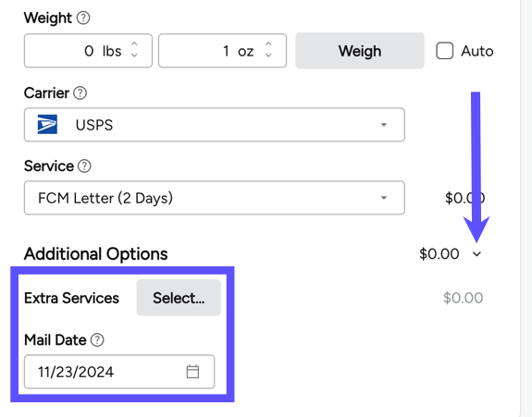Click the Weigh button
The image size is (532, 417).
coord(360,51)
